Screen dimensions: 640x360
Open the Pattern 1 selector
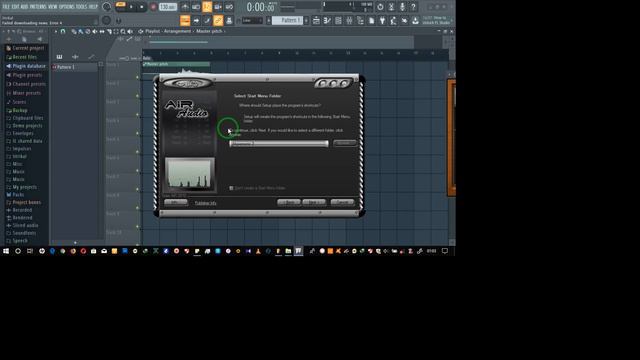287,20
